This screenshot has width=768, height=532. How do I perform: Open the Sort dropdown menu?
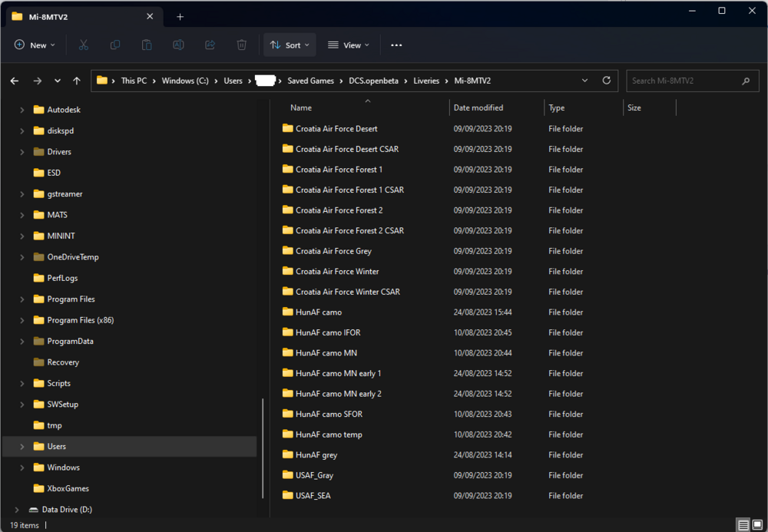[290, 45]
